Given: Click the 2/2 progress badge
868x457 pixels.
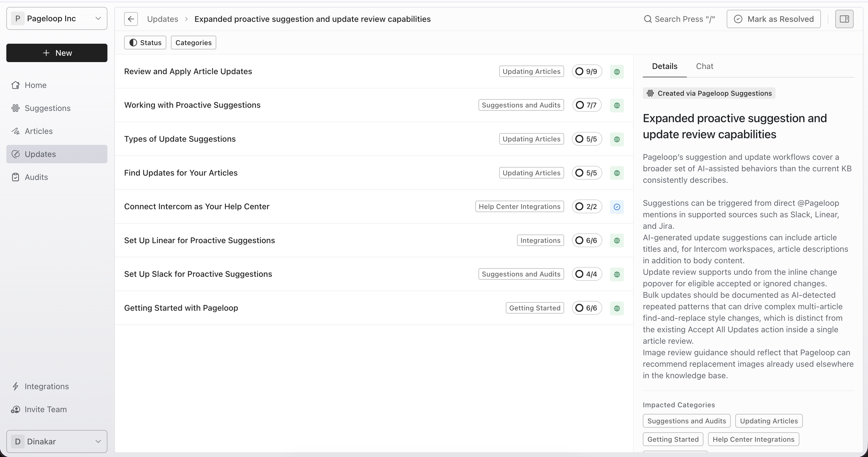Looking at the screenshot, I should pyautogui.click(x=587, y=206).
